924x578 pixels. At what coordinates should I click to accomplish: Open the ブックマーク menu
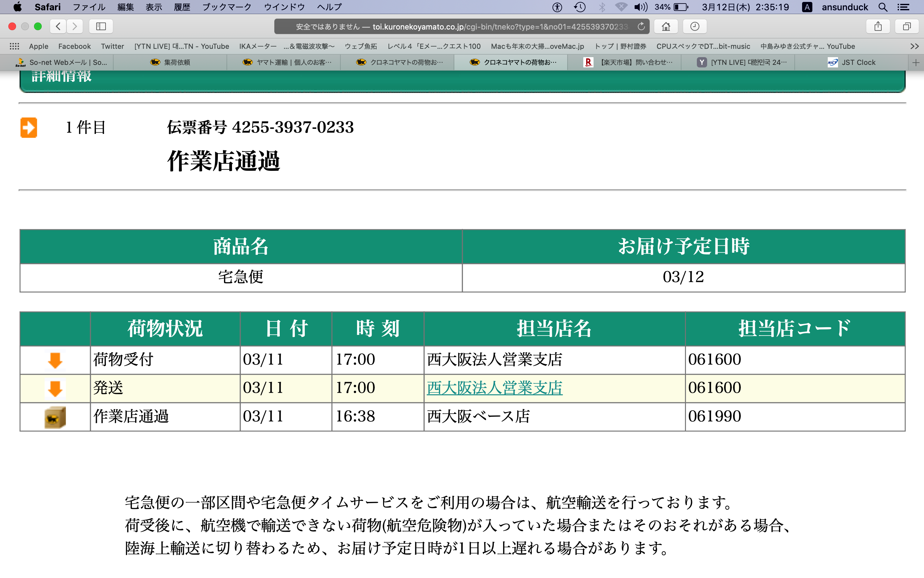[x=227, y=7]
